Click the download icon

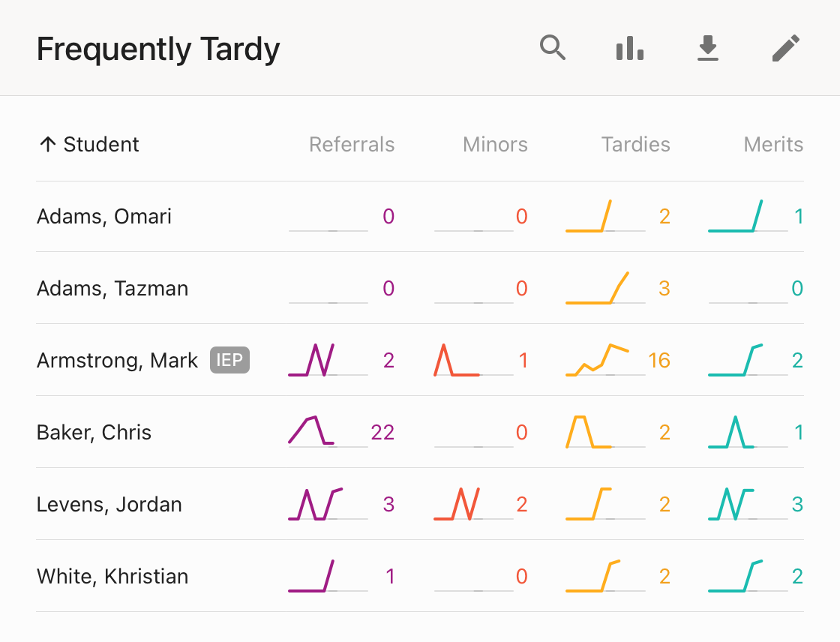coord(707,49)
